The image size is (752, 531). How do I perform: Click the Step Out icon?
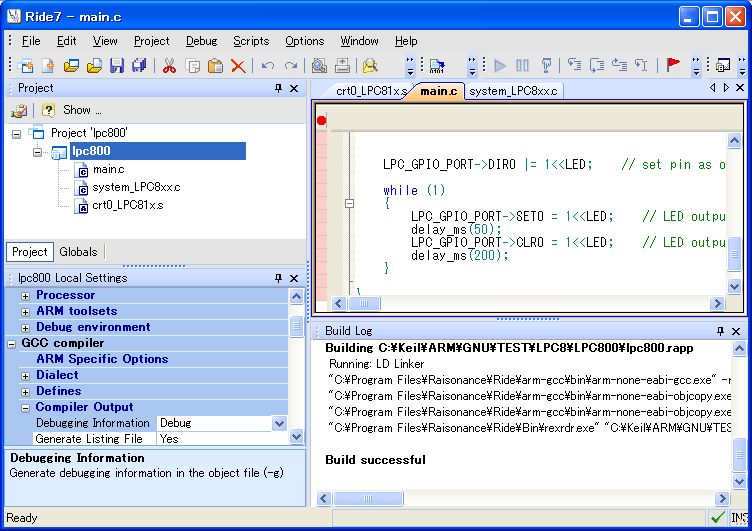tap(619, 64)
